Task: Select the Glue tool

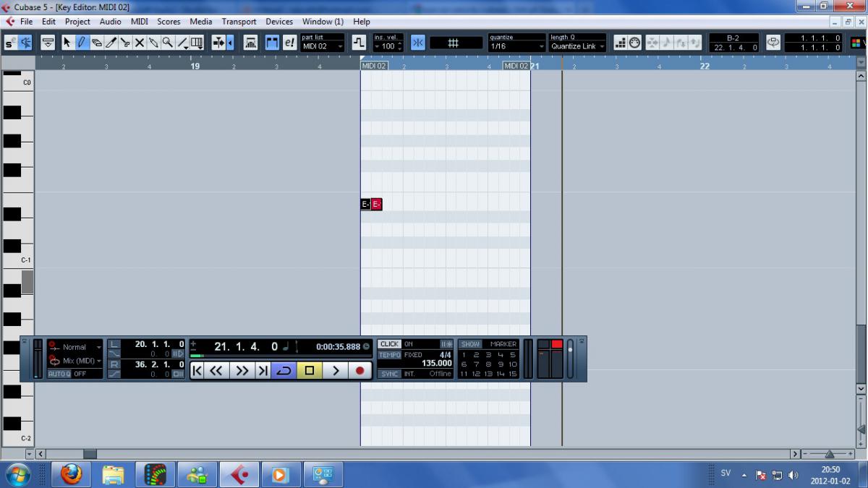Action: 153,43
